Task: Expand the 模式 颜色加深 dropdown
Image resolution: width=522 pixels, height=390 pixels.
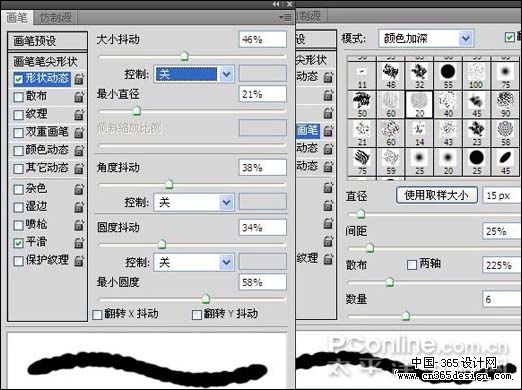Action: 426,39
